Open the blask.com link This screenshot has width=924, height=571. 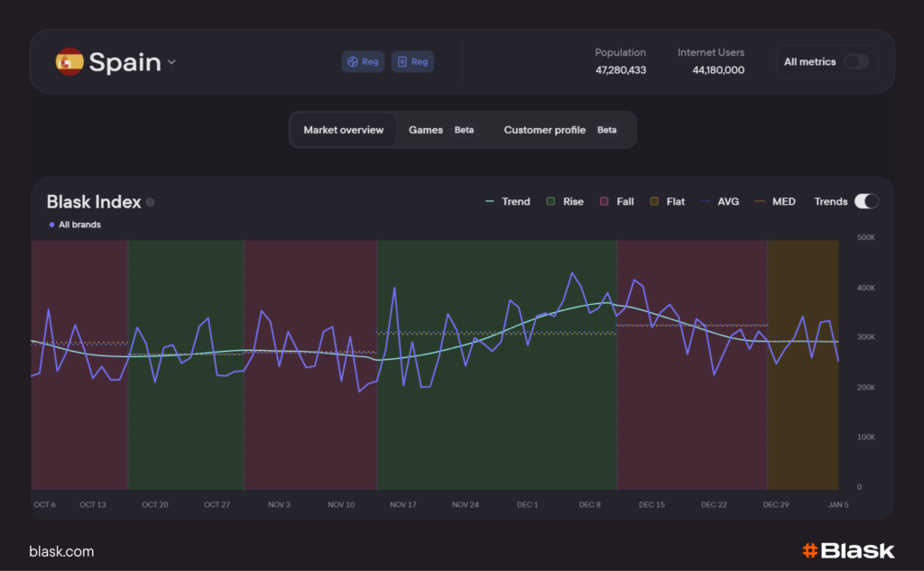point(61,551)
